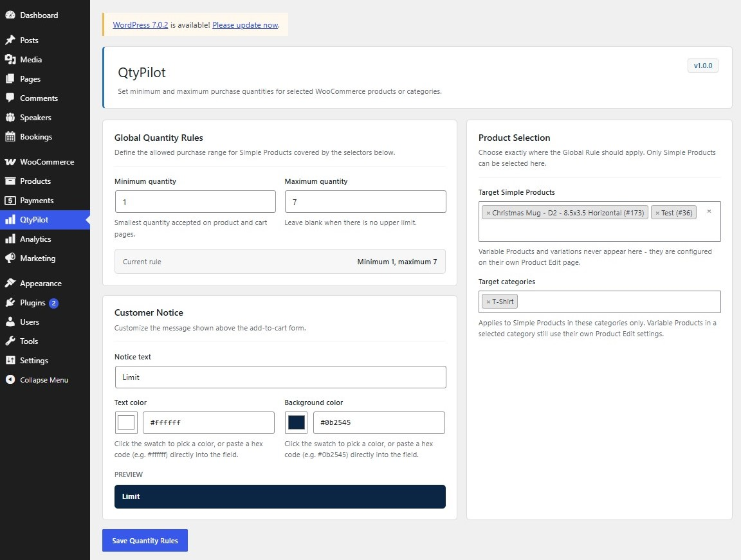741x560 pixels.
Task: Open the Media menu item
Action: pyautogui.click(x=45, y=60)
